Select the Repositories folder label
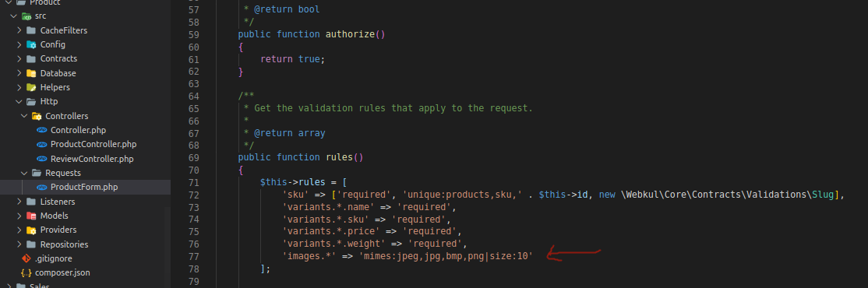The image size is (868, 288). [64, 244]
